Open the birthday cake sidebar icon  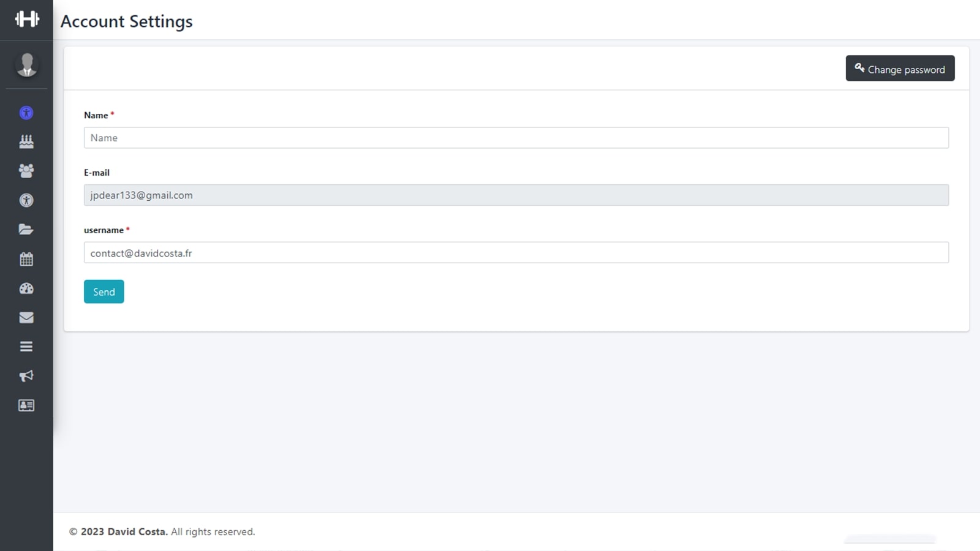pyautogui.click(x=26, y=141)
